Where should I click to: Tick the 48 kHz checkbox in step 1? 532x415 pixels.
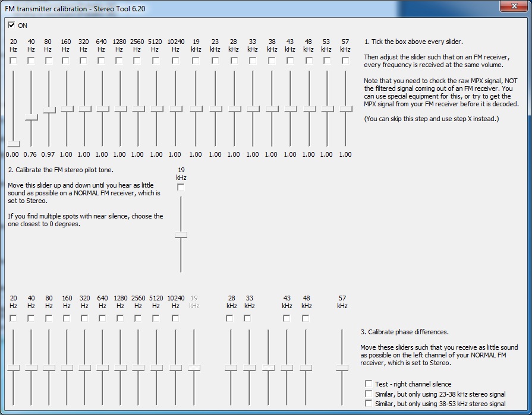(x=309, y=61)
